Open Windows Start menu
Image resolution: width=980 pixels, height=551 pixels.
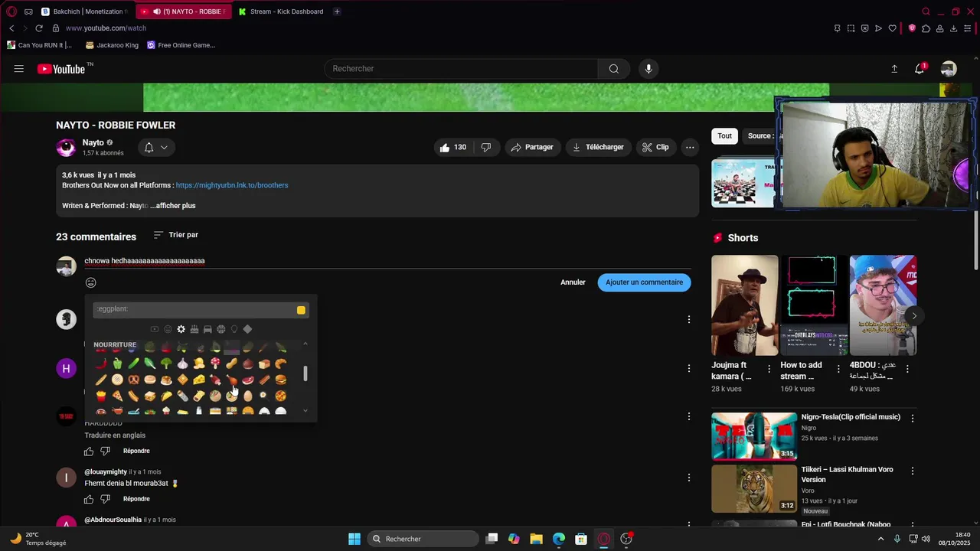pos(354,539)
